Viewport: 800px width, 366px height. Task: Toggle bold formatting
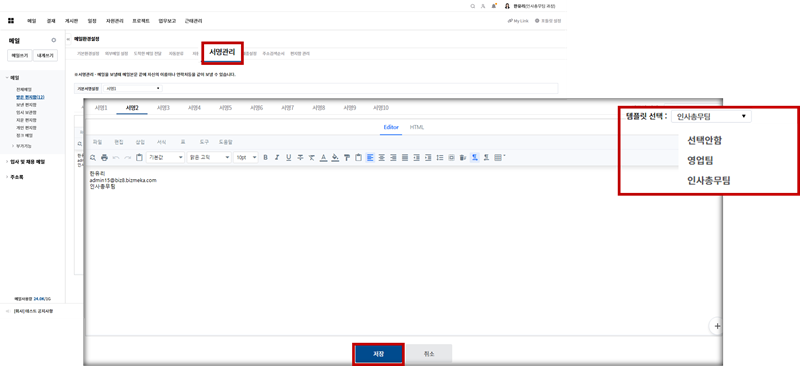tap(265, 158)
